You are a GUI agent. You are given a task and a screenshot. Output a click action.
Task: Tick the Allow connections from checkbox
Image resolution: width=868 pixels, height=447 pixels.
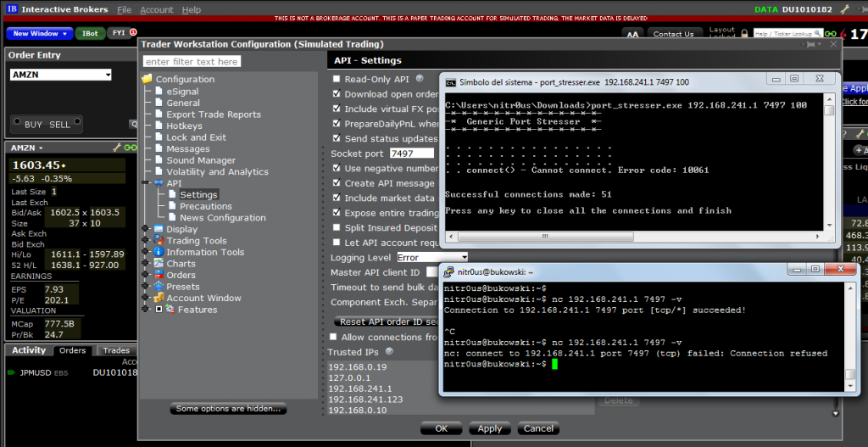(x=332, y=337)
